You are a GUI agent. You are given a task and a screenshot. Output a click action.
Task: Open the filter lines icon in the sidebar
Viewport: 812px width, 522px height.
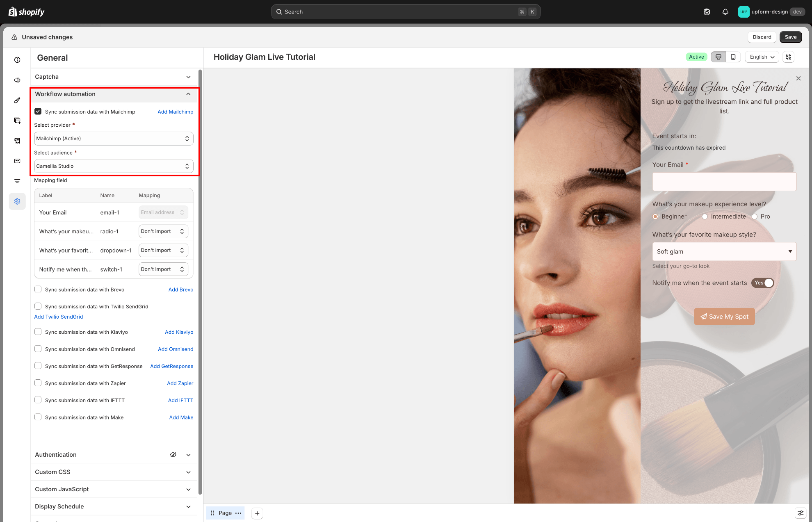[x=17, y=181]
